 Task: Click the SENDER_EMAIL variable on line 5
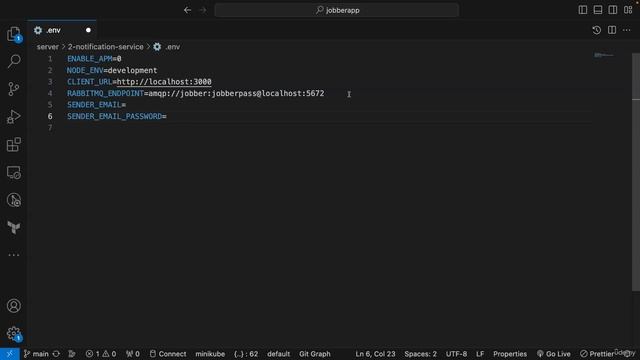point(94,105)
